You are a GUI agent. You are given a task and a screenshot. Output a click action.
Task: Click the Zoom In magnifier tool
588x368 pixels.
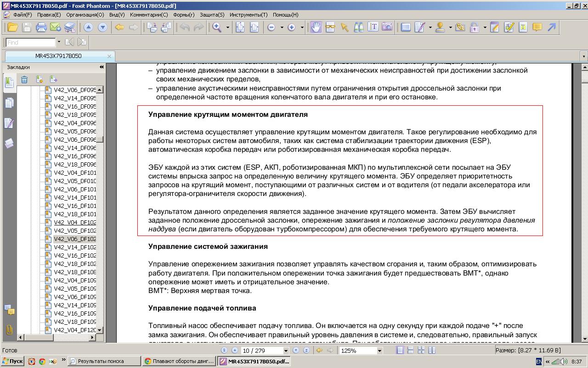pyautogui.click(x=217, y=28)
